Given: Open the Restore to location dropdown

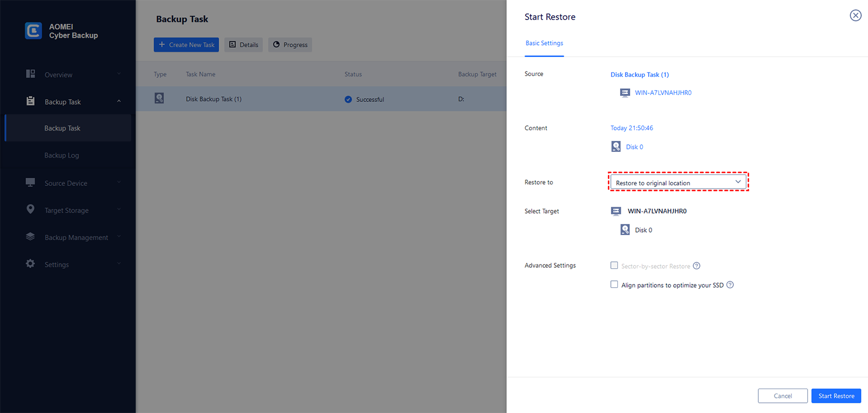Looking at the screenshot, I should point(678,182).
